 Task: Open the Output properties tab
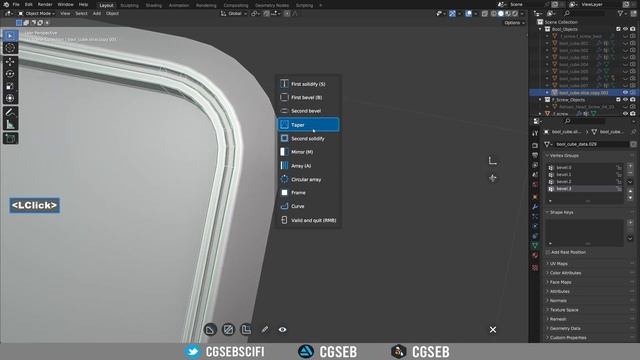535,155
